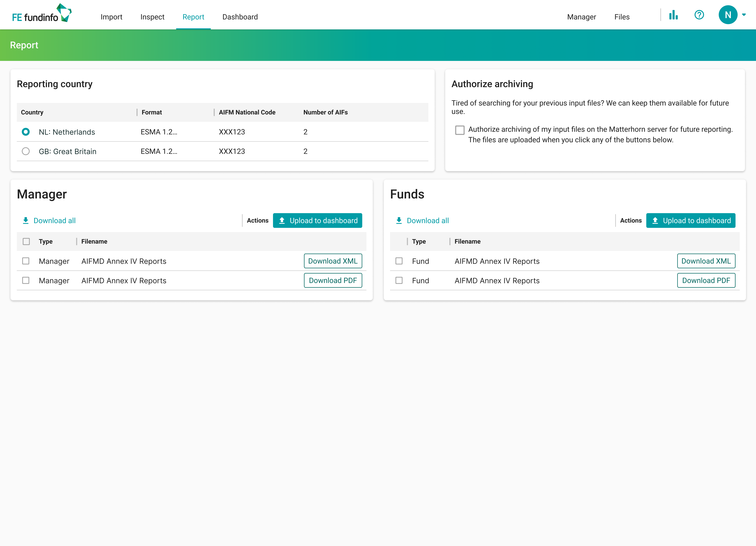Viewport: 756px width, 546px height.
Task: Click Download all in Manager panel
Action: (49, 221)
